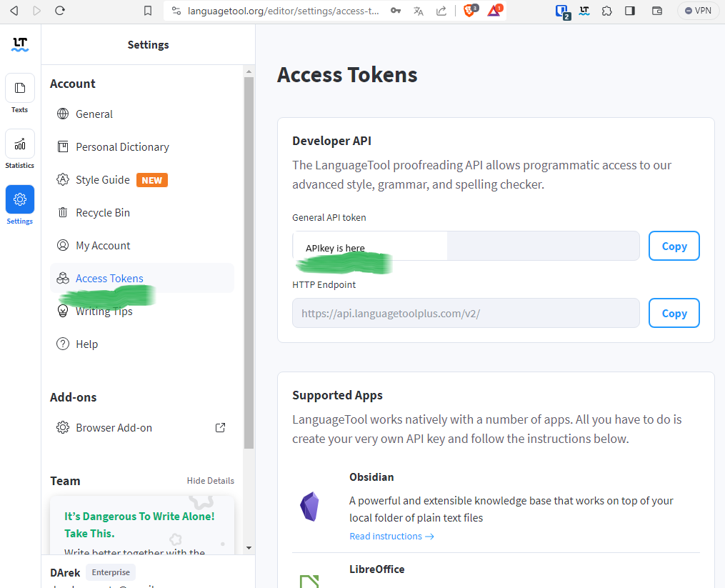725x588 pixels.
Task: Go forward with the browser forward arrow
Action: [37, 11]
